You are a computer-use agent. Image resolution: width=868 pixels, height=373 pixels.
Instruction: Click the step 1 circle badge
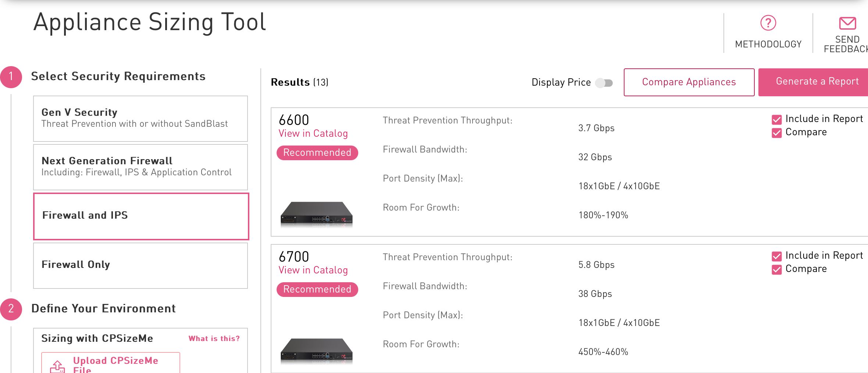(11, 77)
